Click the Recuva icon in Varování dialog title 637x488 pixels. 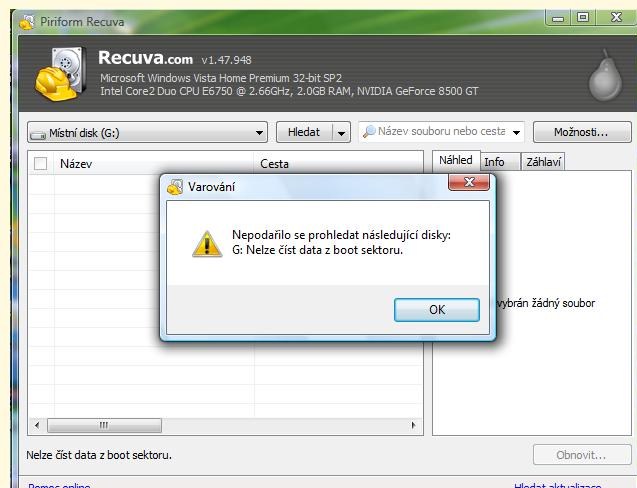(175, 187)
